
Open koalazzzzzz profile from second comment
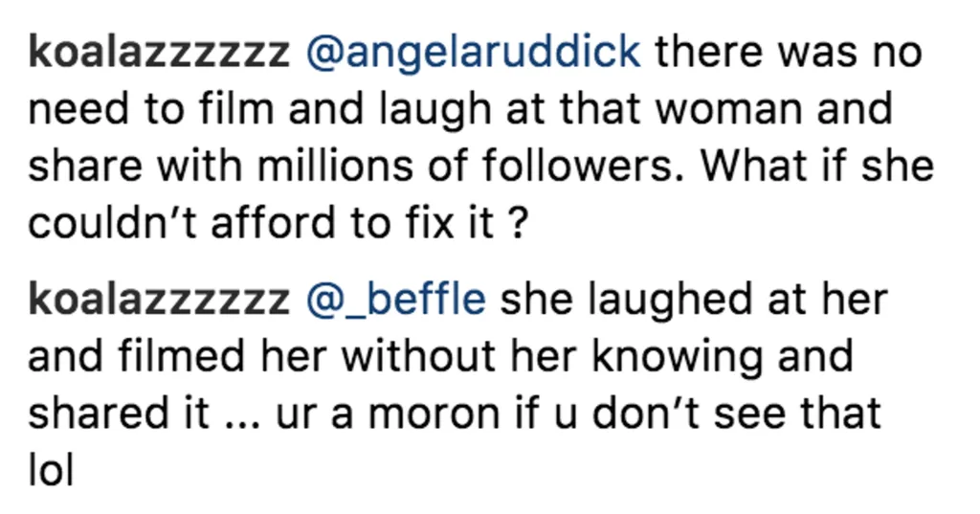coord(160,299)
